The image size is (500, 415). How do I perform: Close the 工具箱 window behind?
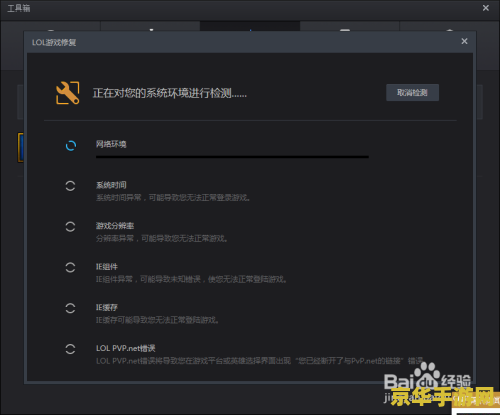click(486, 8)
